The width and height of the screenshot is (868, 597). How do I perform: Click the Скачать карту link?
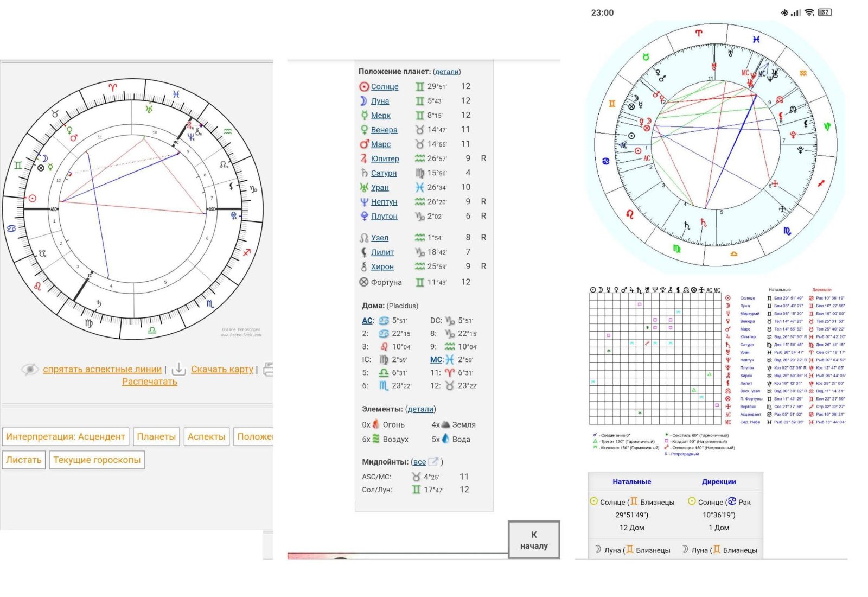[222, 369]
